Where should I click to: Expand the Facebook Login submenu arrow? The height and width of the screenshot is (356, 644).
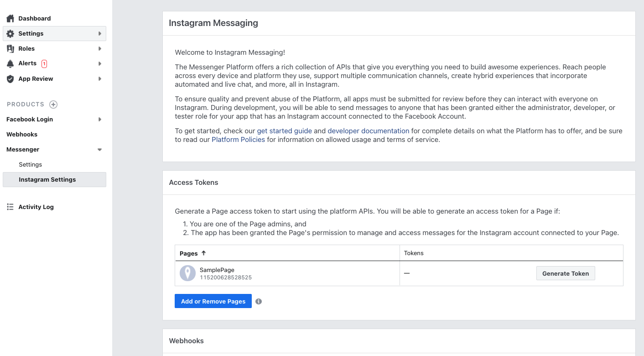(99, 120)
